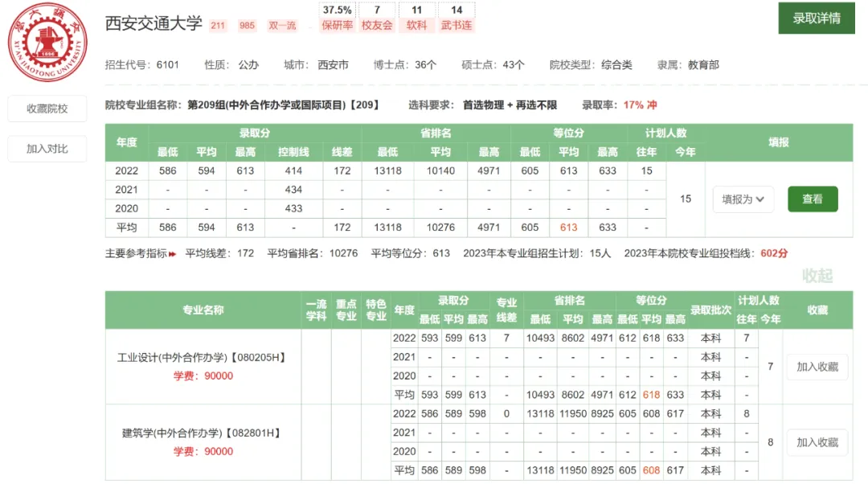Viewport: 868px width, 484px height.
Task: Click the red arrow beside 主要参考指标
Action: pyautogui.click(x=172, y=253)
